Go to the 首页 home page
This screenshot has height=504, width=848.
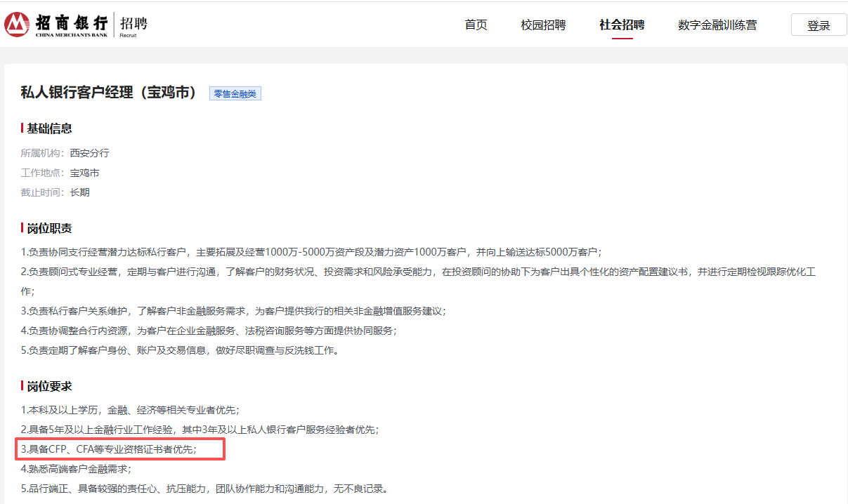[x=476, y=25]
